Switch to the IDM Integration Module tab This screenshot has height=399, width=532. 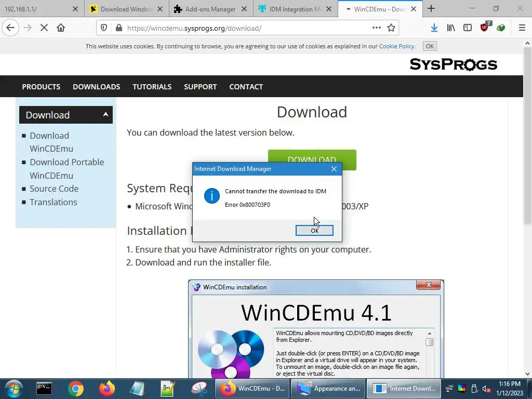(295, 9)
